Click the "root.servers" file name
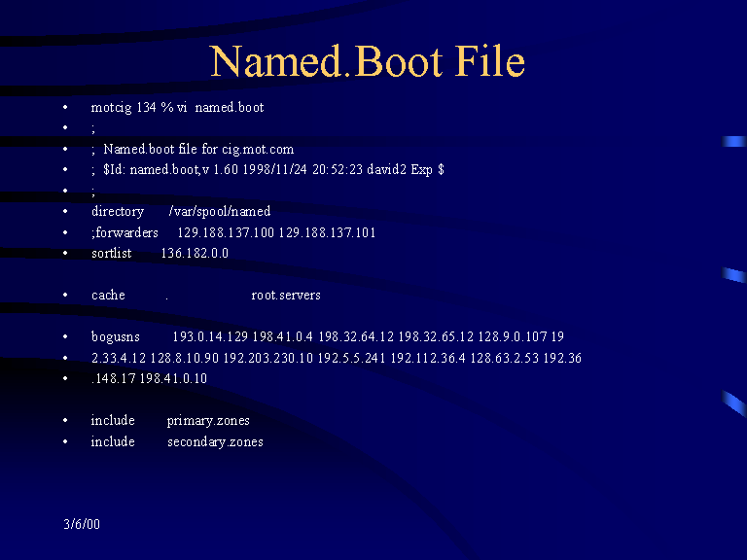Viewport: 747px width, 560px height. pos(286,295)
